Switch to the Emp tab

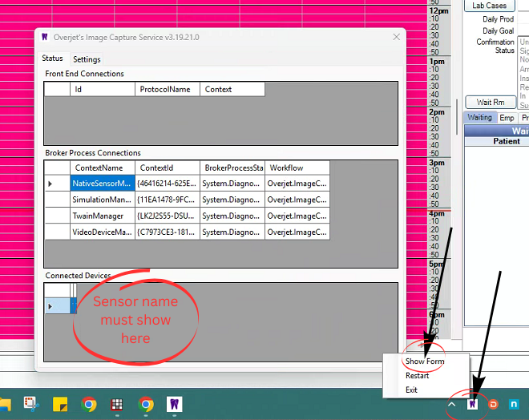(x=507, y=118)
